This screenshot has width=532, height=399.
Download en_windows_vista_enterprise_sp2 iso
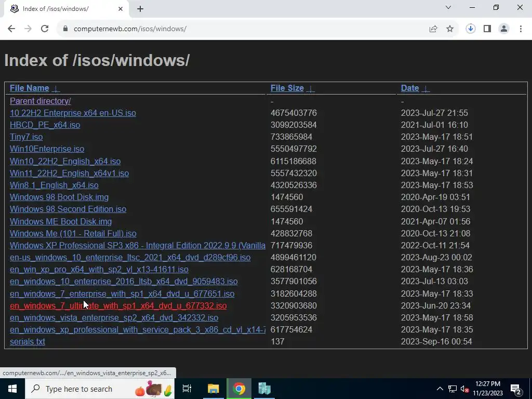114,317
